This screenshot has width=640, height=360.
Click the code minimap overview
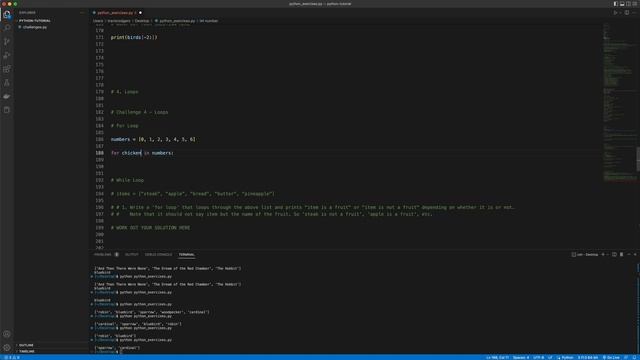click(x=619, y=102)
